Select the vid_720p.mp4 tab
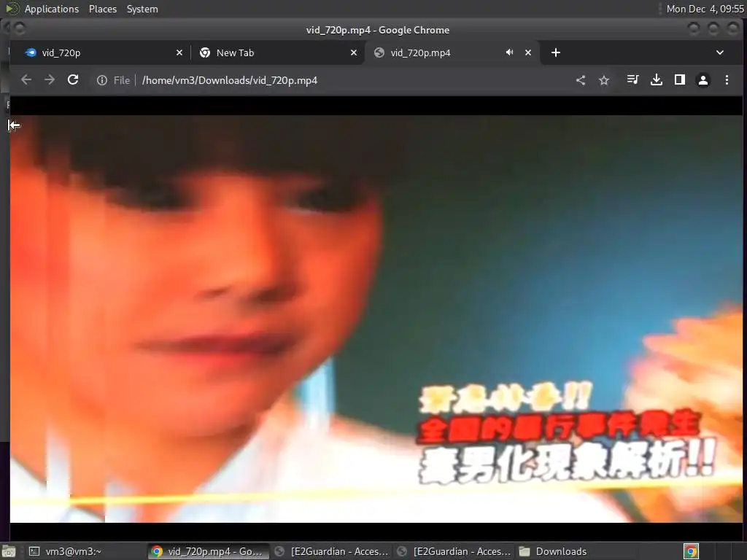 point(452,52)
